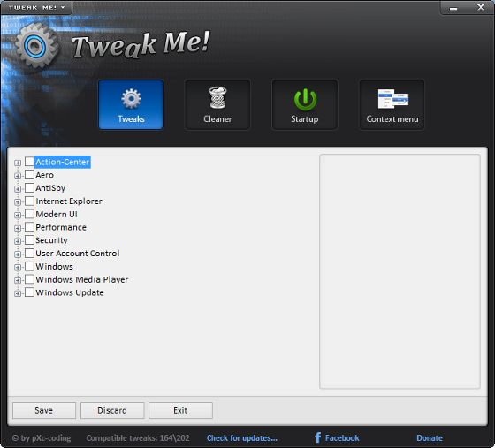Expand the Security tree node
This screenshot has height=448, width=495.
[18, 241]
